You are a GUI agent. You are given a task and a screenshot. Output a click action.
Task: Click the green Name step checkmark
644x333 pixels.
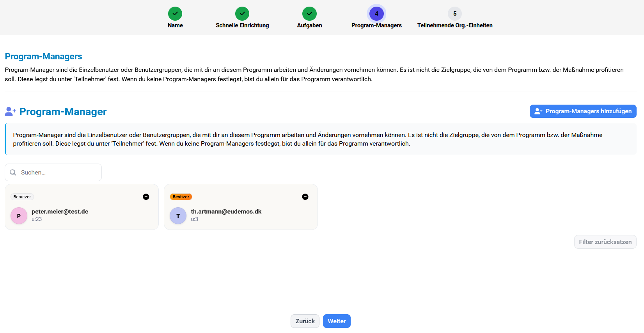click(175, 14)
